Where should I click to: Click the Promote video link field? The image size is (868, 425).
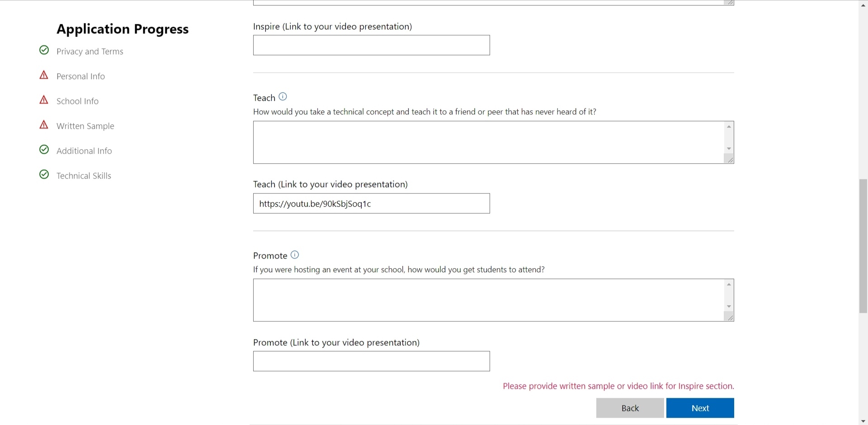(x=371, y=361)
